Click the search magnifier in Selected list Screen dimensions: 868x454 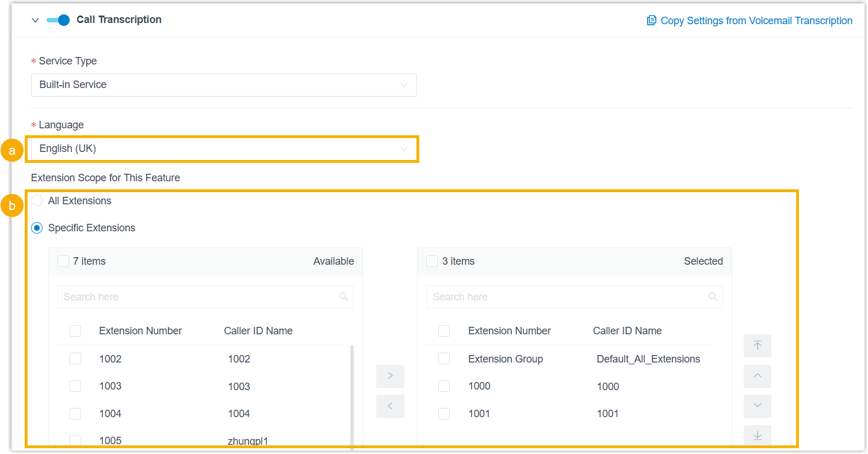(713, 297)
